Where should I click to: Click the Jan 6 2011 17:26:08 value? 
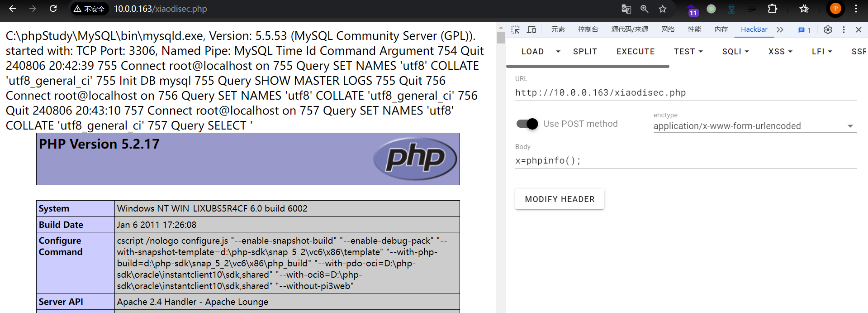coord(157,225)
